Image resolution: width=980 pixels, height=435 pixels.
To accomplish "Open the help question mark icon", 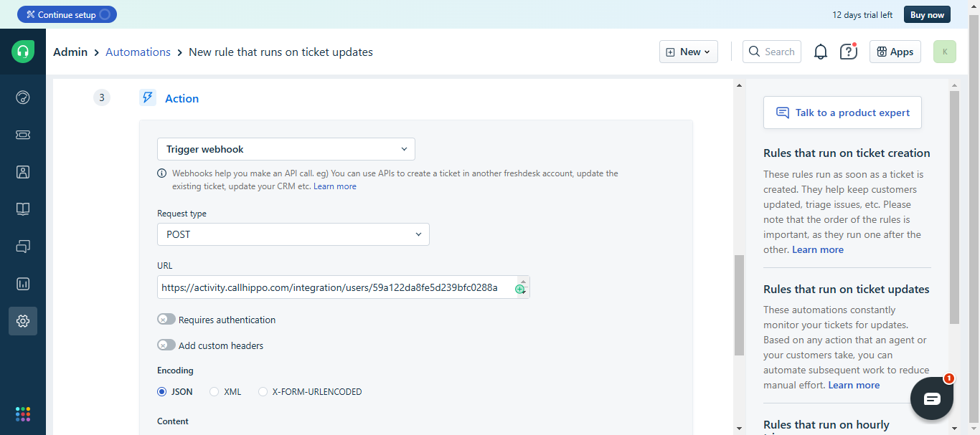I will click(849, 52).
